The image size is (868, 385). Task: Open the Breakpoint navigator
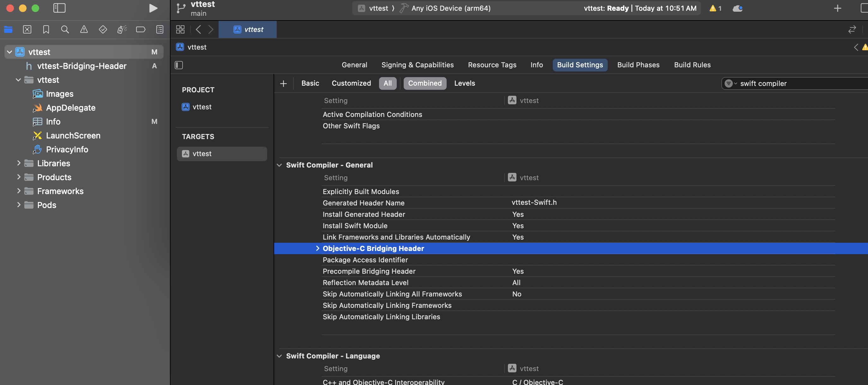click(141, 30)
